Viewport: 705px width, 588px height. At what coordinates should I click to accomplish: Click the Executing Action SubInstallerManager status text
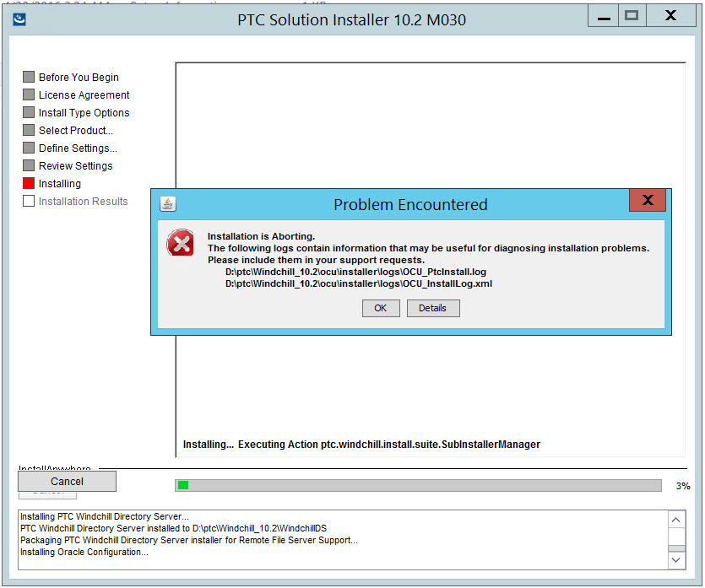389,445
